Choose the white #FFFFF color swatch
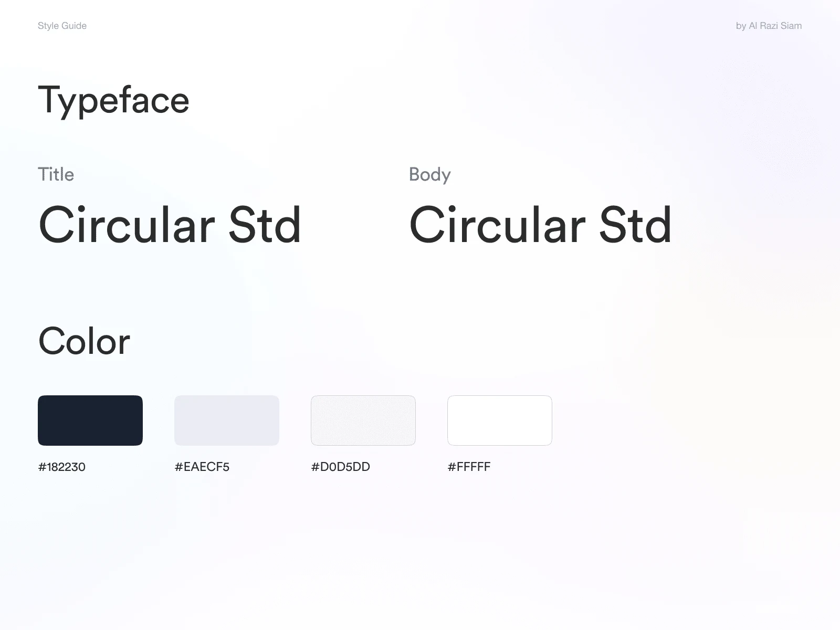Viewport: 840px width, 630px height. click(500, 421)
